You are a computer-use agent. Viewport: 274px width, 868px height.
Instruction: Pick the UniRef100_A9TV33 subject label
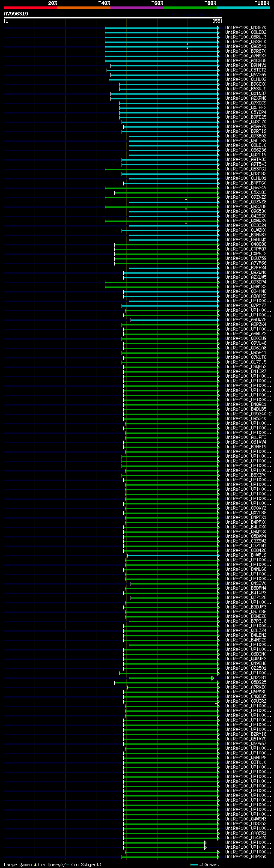[x=246, y=160]
